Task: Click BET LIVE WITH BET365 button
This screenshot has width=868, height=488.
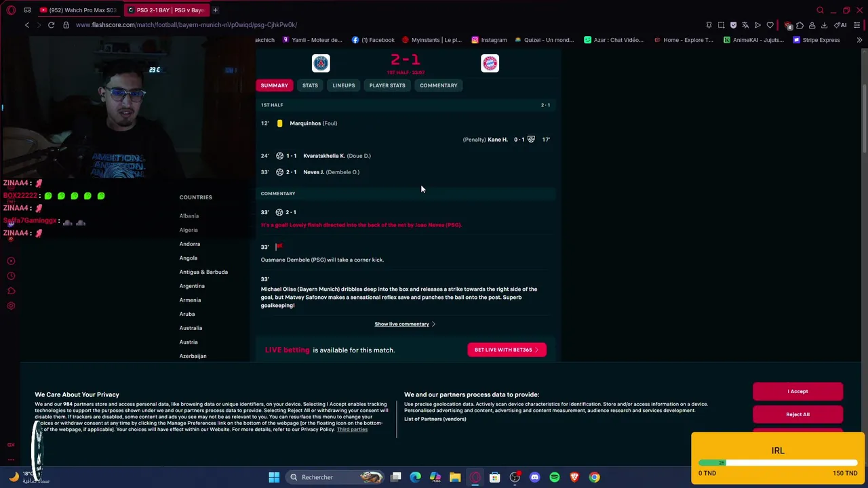Action: [x=507, y=350]
